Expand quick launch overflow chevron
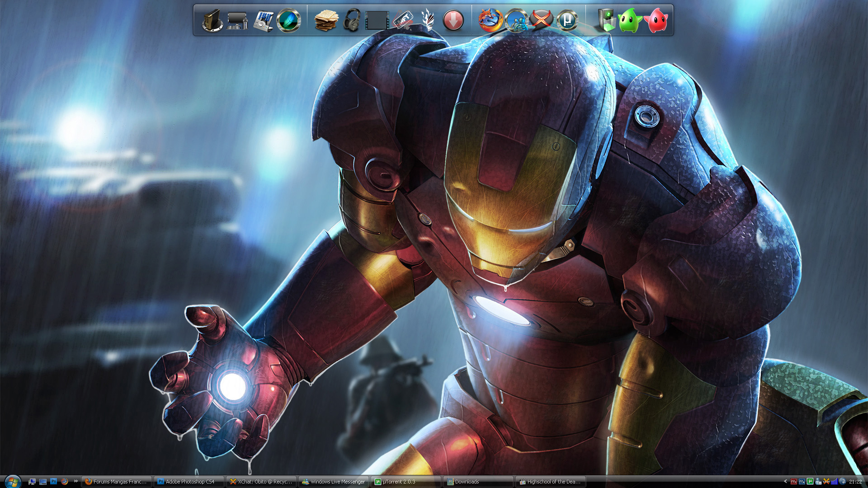868x488 pixels. point(76,481)
